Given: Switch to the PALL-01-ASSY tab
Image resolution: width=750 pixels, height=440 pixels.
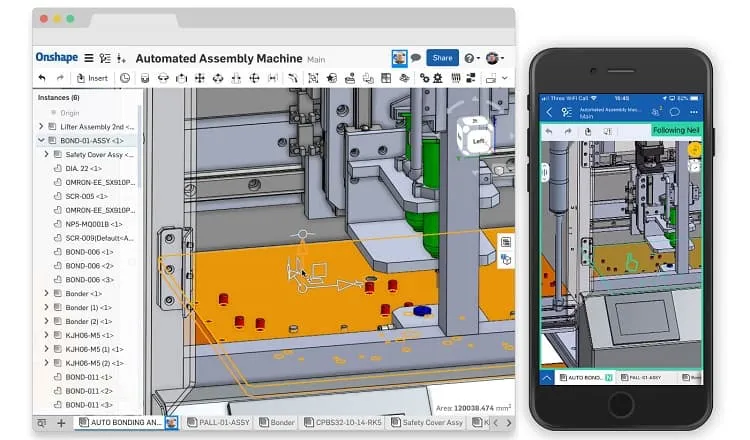Looking at the screenshot, I should (219, 422).
